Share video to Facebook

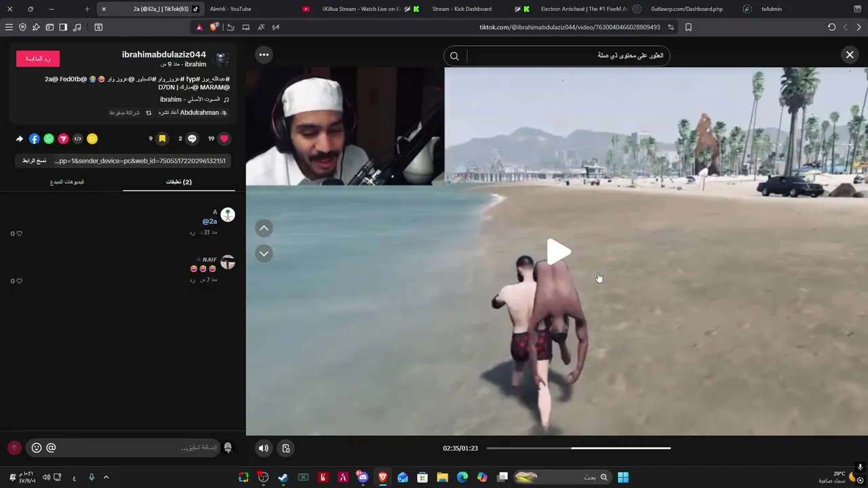[34, 138]
